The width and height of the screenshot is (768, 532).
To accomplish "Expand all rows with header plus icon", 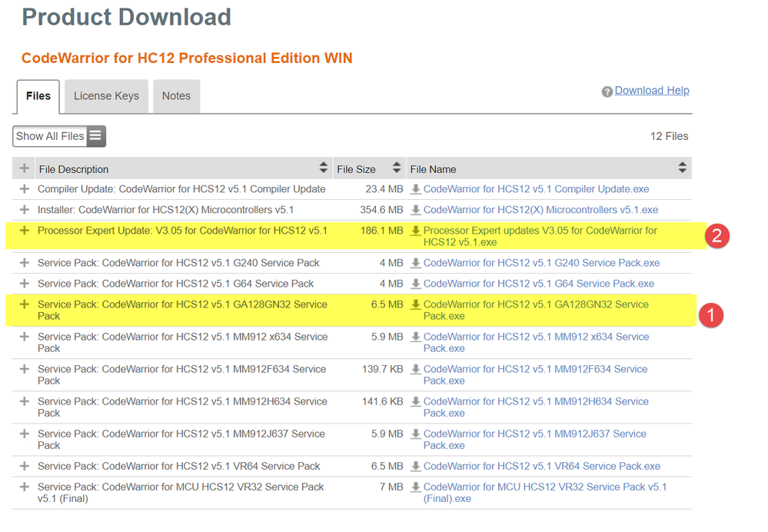I will [x=24, y=168].
